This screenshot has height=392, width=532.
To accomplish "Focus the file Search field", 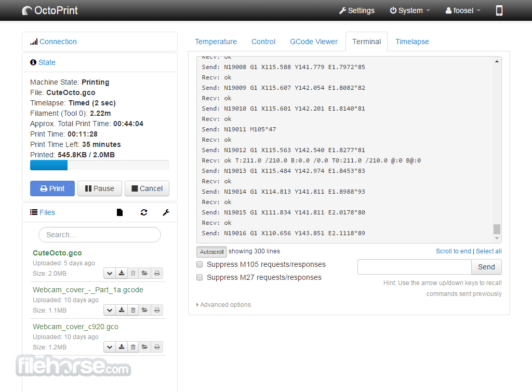I will coord(100,235).
